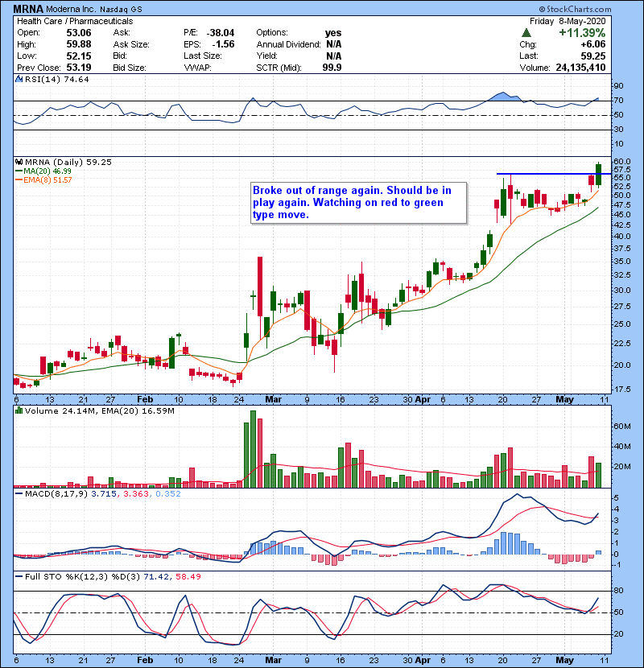The height and width of the screenshot is (668, 644).
Task: Click the Volume 24.14M, EMA(20) 16.59M label
Action: (x=99, y=410)
